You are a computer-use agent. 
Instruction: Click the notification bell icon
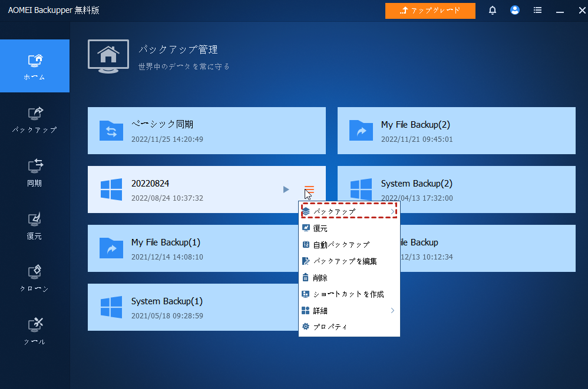pyautogui.click(x=493, y=11)
